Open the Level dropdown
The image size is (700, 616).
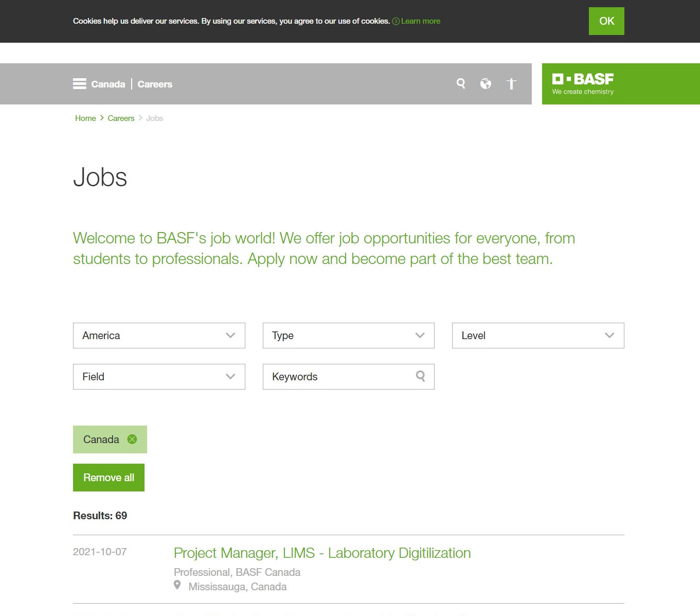537,336
